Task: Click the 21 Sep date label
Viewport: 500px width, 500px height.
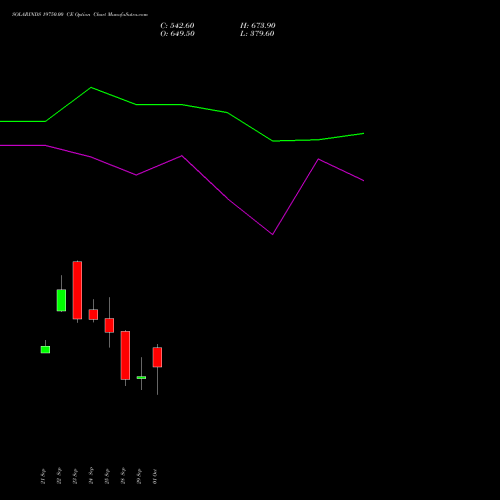Action: tap(43, 476)
